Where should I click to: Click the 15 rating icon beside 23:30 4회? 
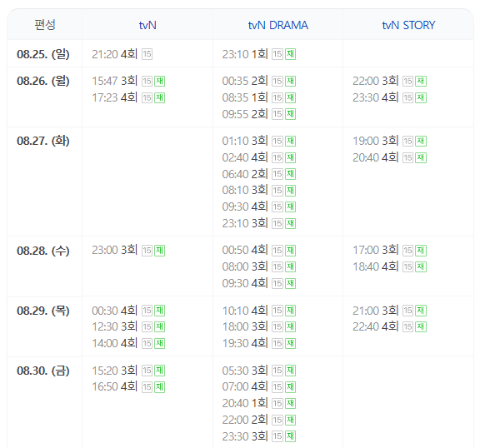(407, 98)
